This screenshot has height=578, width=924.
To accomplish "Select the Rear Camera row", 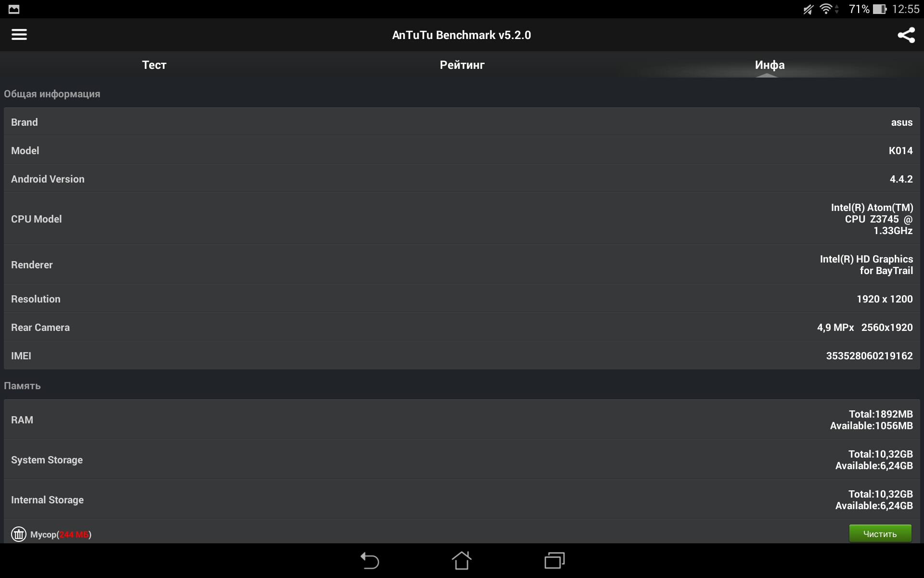I will pyautogui.click(x=462, y=327).
